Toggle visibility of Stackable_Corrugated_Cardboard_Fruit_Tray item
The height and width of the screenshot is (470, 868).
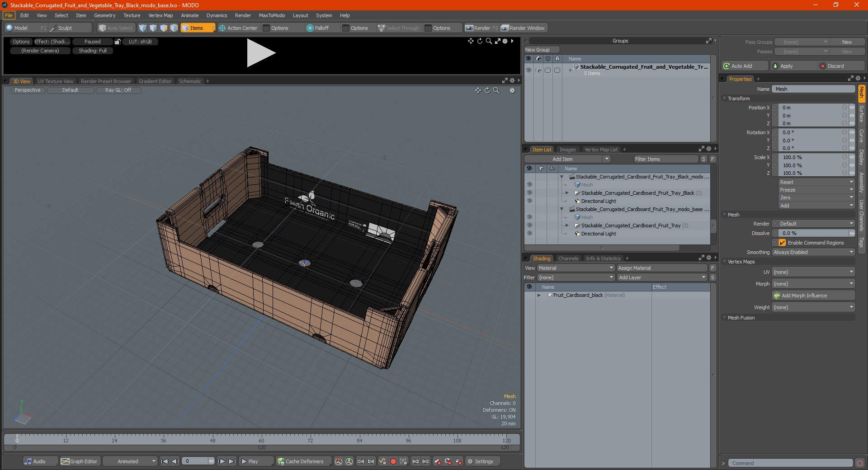coord(529,226)
